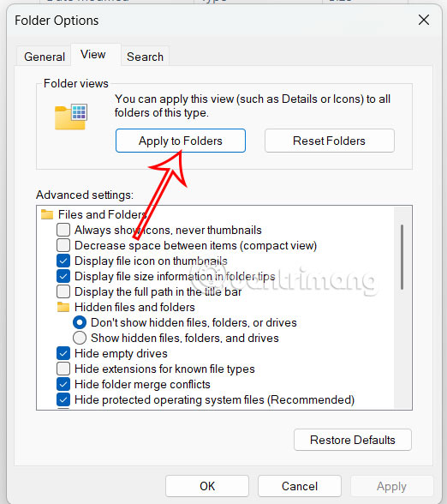Click the Hidden files and folders folder icon
This screenshot has height=504, width=447.
(63, 307)
